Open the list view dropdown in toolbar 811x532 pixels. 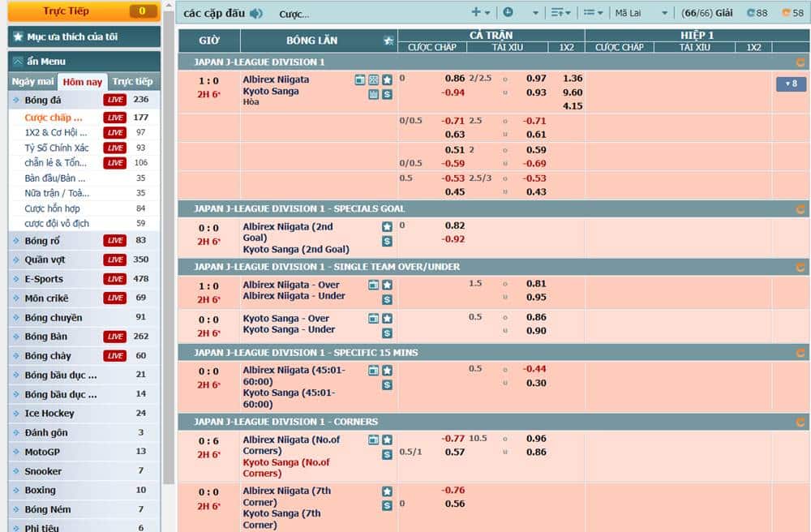(594, 12)
